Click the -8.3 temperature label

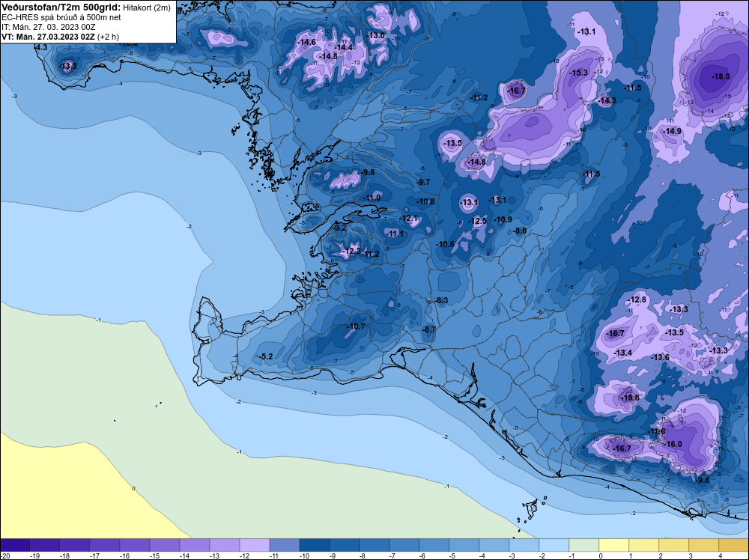tap(441, 300)
